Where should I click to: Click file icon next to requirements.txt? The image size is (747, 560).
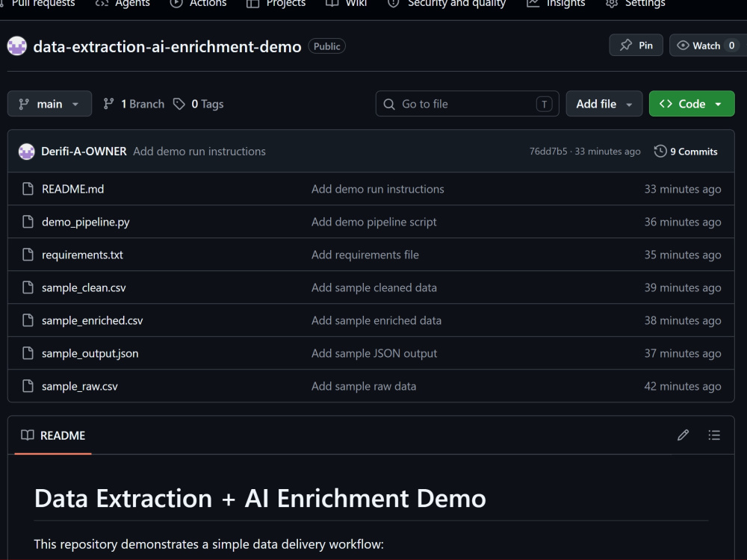(28, 255)
